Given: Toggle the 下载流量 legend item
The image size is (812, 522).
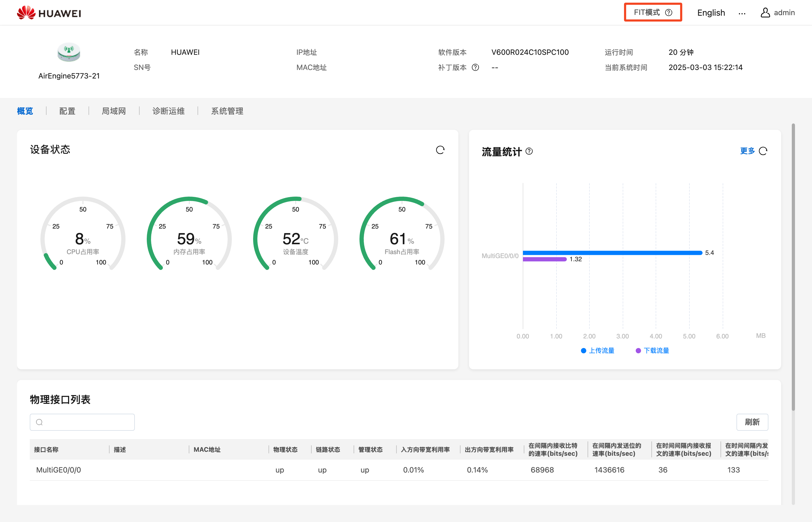Looking at the screenshot, I should (x=652, y=350).
